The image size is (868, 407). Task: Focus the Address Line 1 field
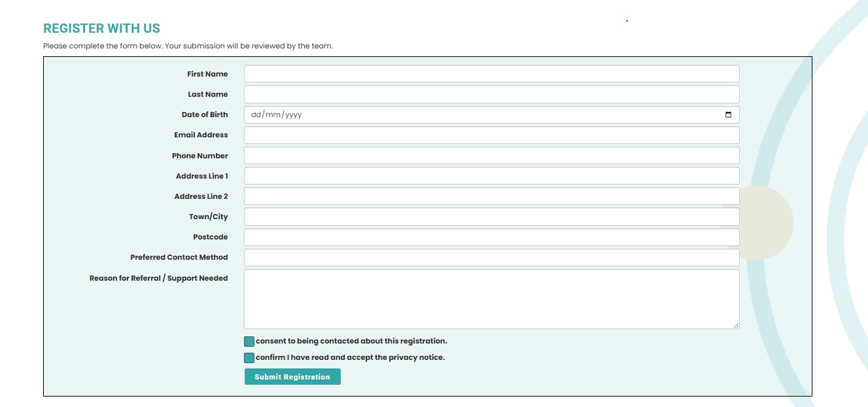click(492, 176)
